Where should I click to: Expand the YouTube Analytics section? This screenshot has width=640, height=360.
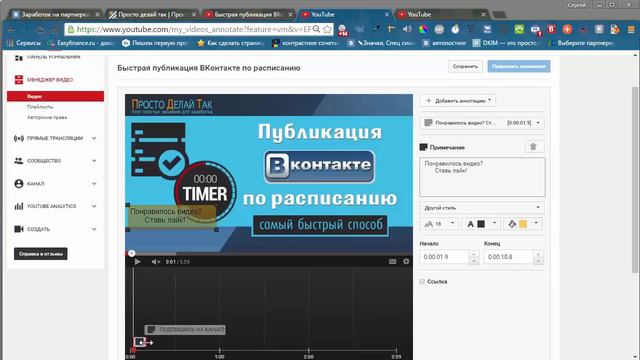coord(94,206)
